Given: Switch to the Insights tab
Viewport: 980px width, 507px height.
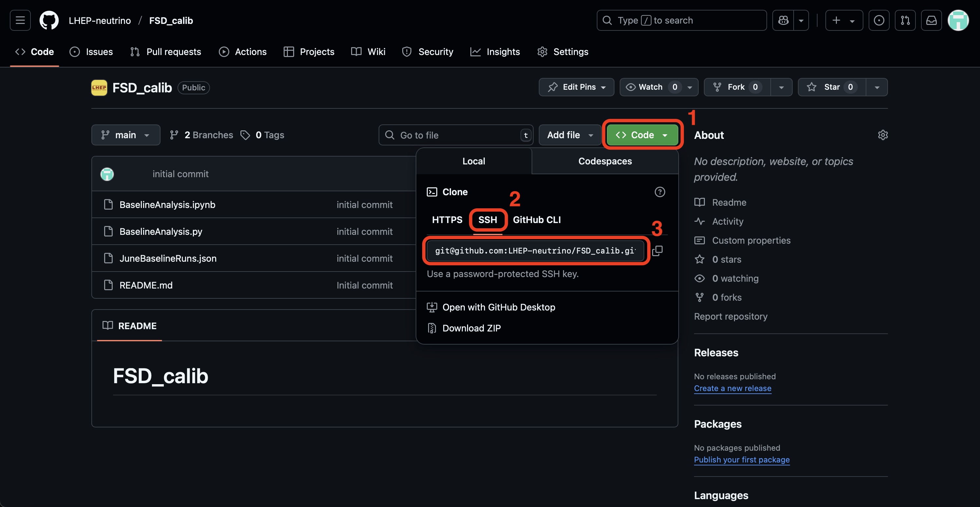Looking at the screenshot, I should click(x=495, y=52).
